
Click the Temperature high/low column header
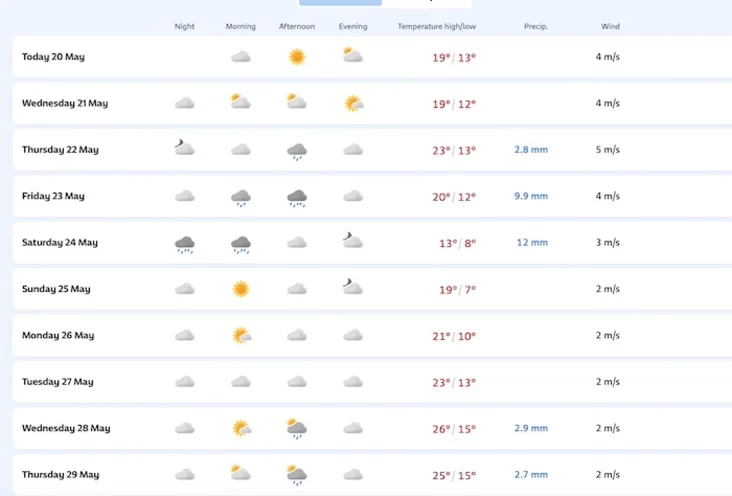pos(436,27)
